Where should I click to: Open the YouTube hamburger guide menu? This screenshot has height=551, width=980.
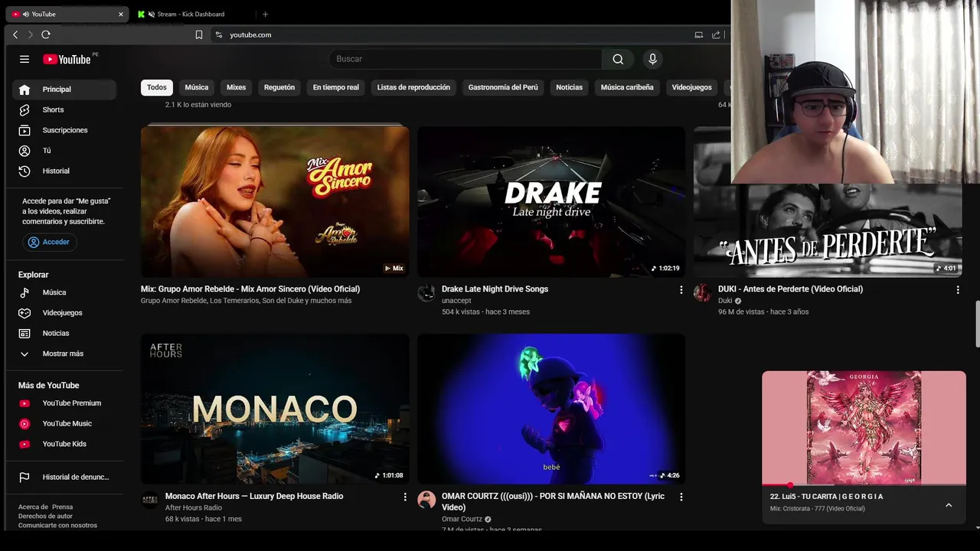[24, 59]
